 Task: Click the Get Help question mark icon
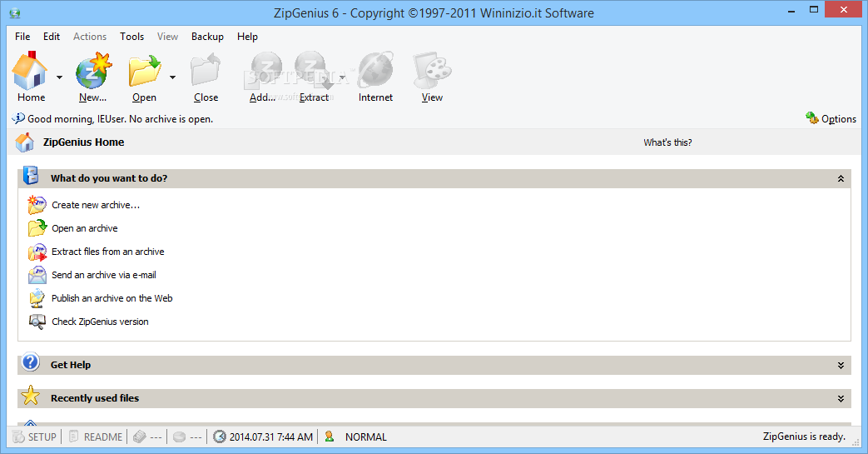tap(31, 362)
